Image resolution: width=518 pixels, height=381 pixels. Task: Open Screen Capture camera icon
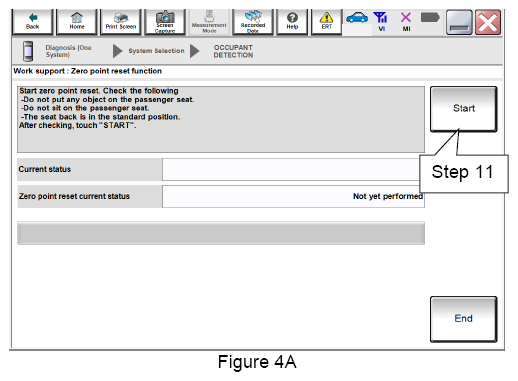pyautogui.click(x=165, y=22)
